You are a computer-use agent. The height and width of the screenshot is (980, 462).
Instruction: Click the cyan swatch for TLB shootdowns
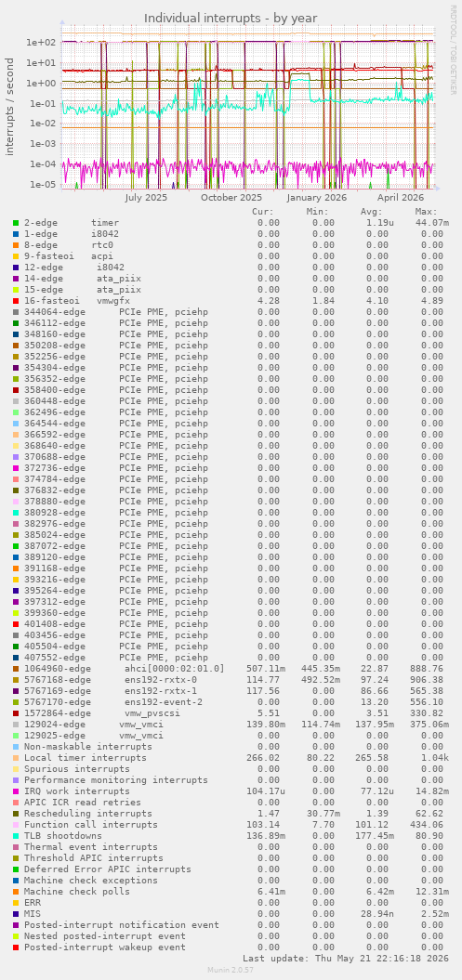pyautogui.click(x=15, y=836)
